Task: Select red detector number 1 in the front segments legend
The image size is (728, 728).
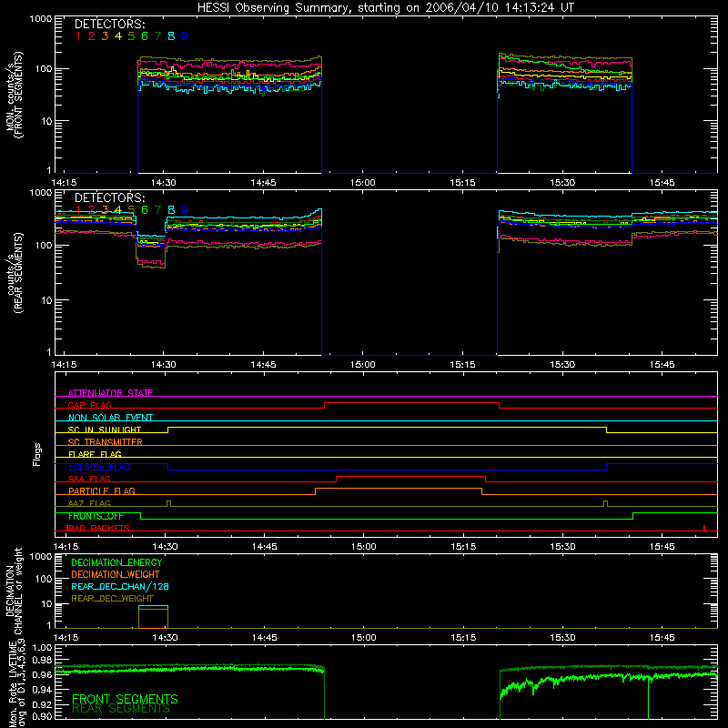Action: tap(78, 36)
